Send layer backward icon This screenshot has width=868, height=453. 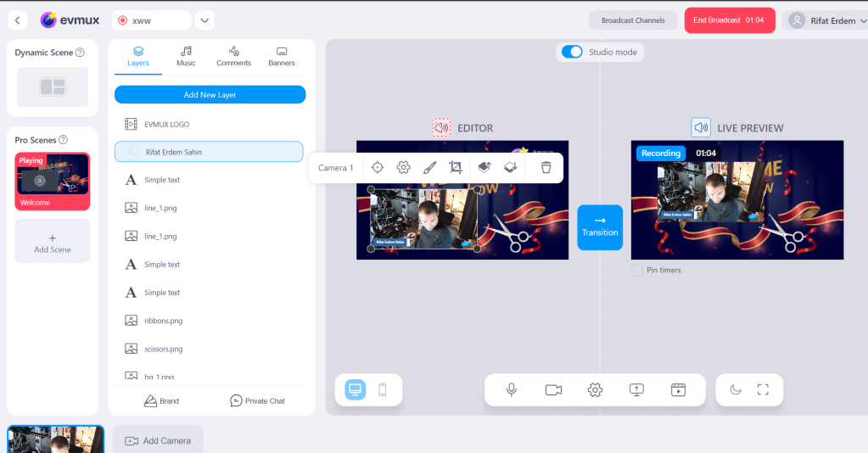coord(511,168)
